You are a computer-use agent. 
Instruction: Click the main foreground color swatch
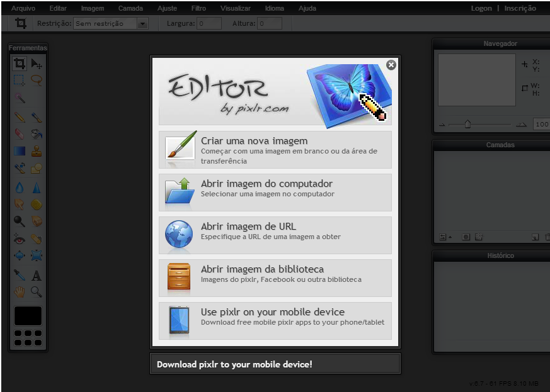[28, 316]
